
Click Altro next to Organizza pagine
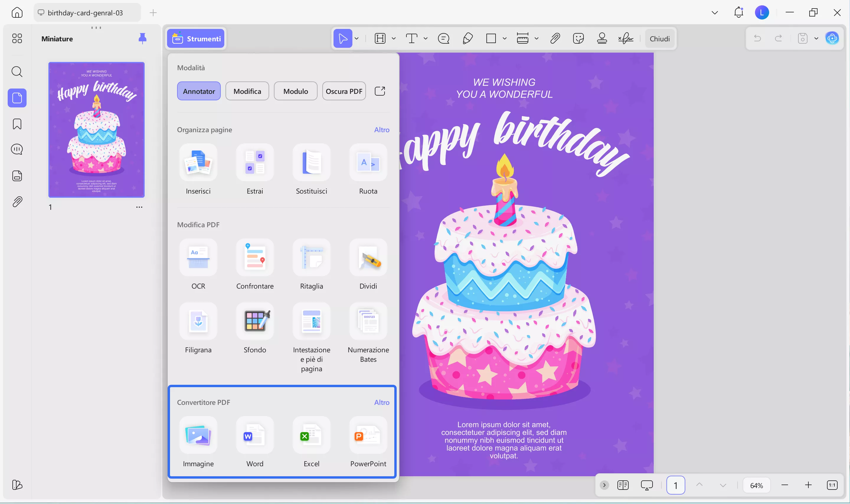click(382, 130)
